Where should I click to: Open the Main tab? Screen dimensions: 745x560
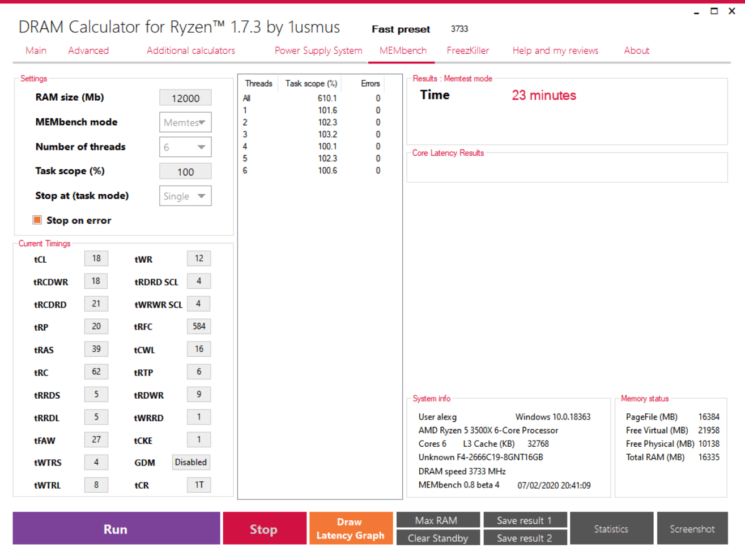point(36,50)
